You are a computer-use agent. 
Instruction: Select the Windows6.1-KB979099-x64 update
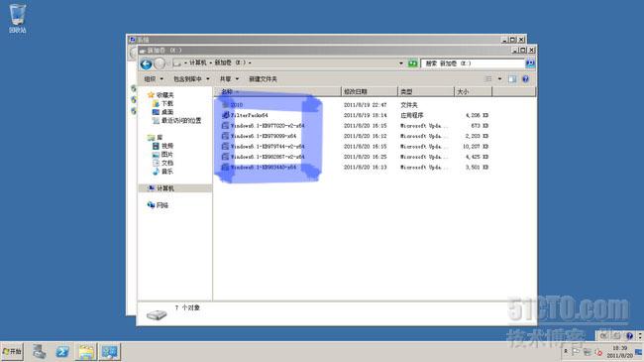click(x=264, y=136)
